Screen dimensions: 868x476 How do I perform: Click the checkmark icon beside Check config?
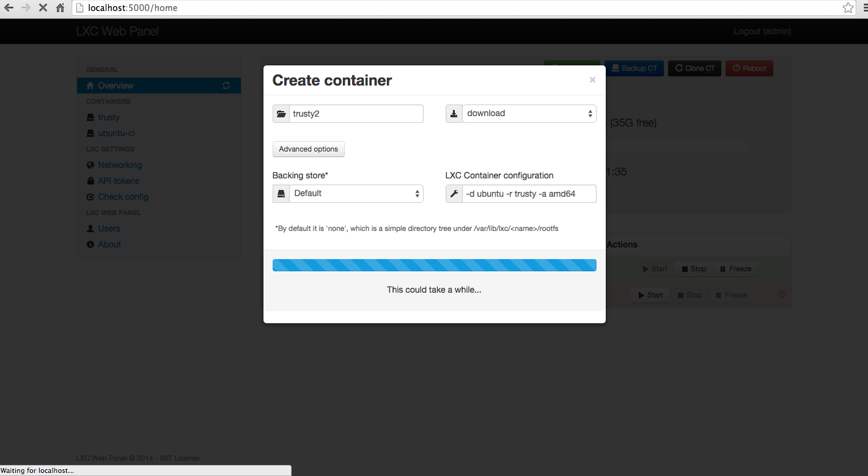click(x=90, y=197)
